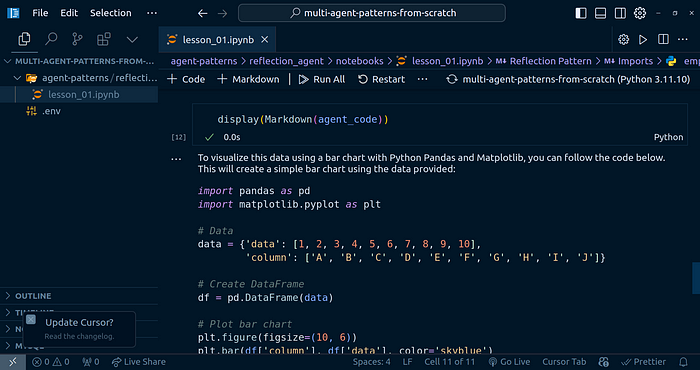The image size is (700, 370).
Task: Click agent-patterns breadcrumb
Action: 204,61
